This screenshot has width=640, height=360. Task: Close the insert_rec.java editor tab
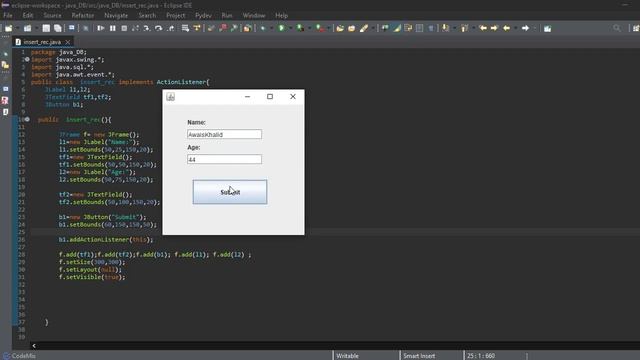pyautogui.click(x=68, y=42)
